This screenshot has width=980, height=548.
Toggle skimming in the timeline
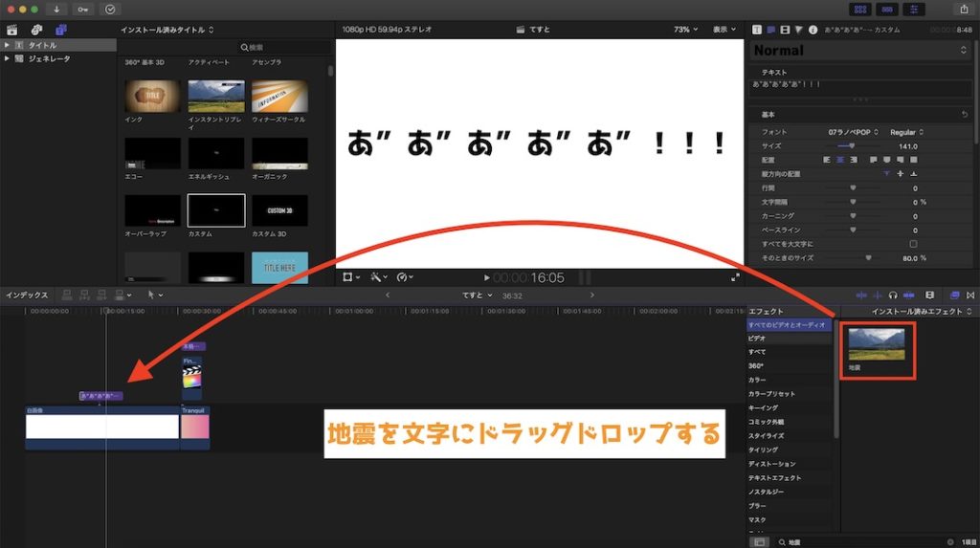(862, 295)
